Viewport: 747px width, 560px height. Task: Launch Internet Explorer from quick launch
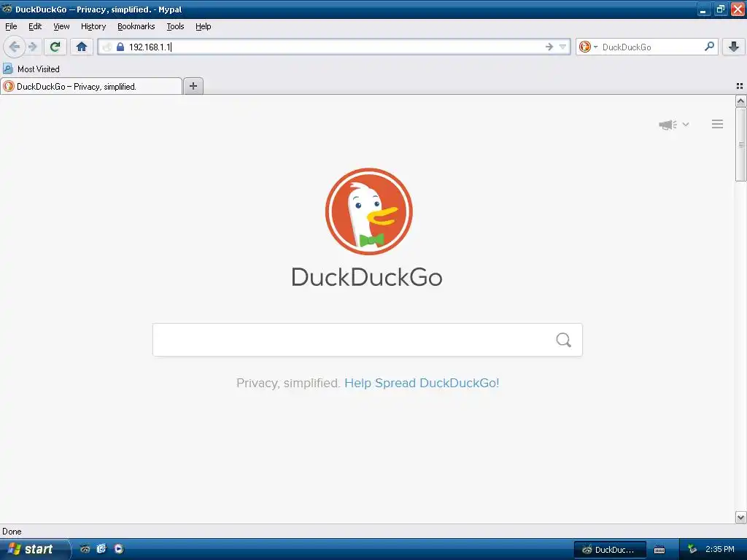click(101, 549)
